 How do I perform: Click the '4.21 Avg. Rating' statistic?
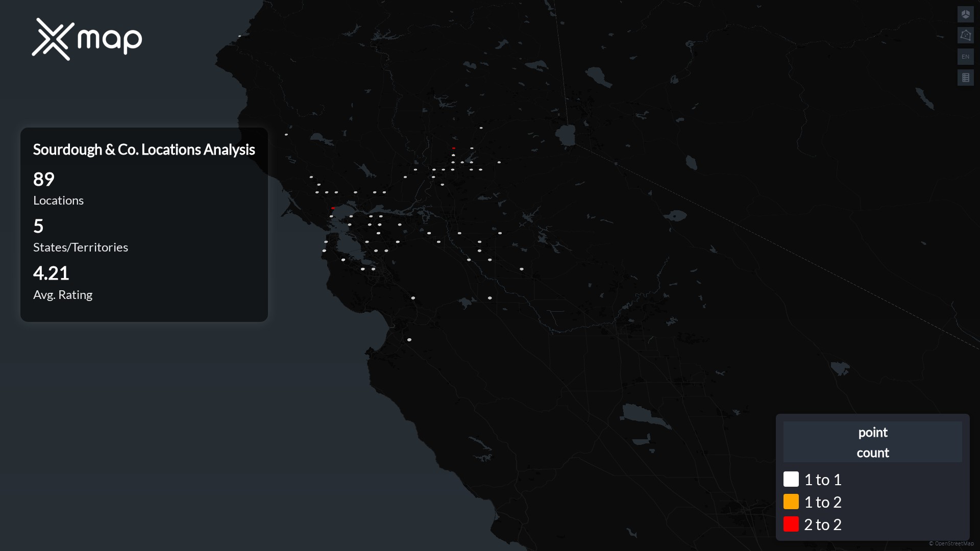[x=62, y=283]
